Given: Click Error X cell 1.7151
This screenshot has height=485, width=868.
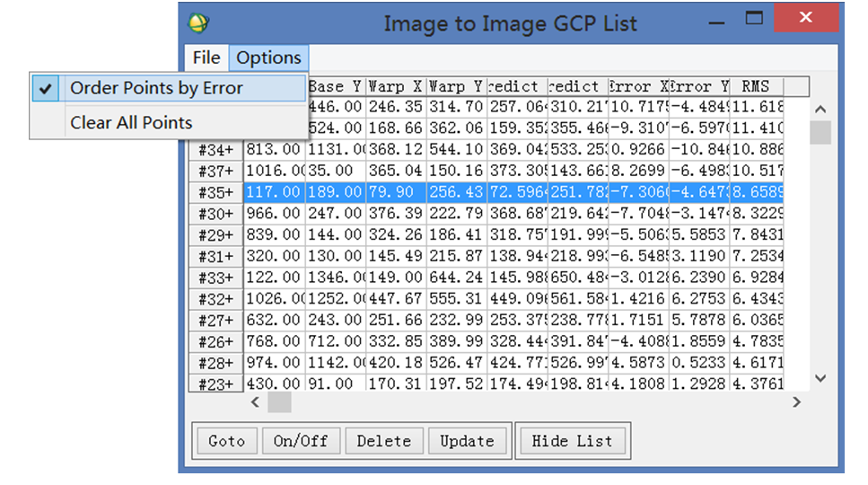Looking at the screenshot, I should click(639, 320).
